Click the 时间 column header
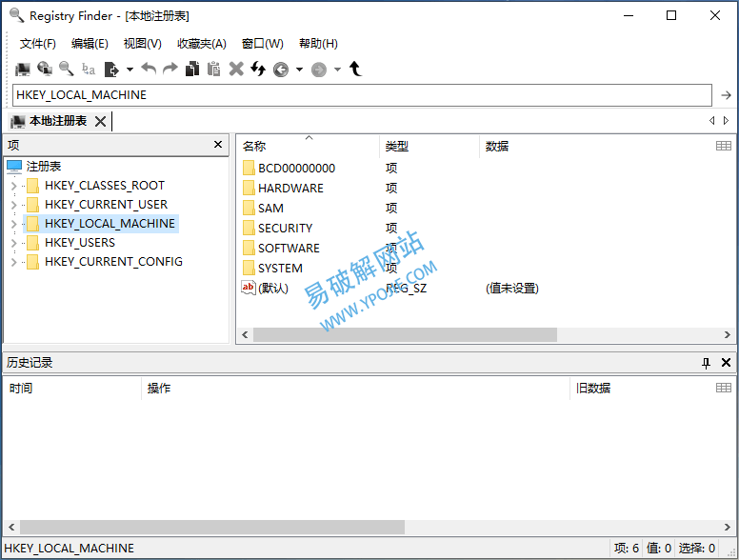 [72, 389]
